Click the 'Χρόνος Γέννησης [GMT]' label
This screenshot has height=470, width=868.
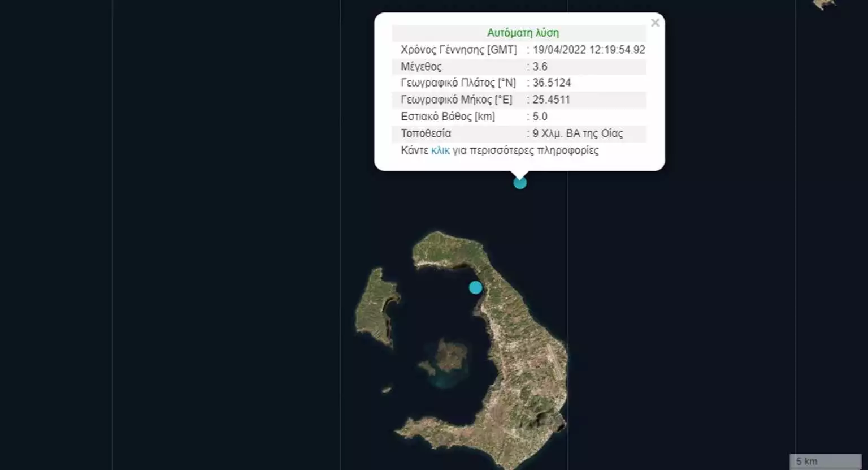(458, 50)
